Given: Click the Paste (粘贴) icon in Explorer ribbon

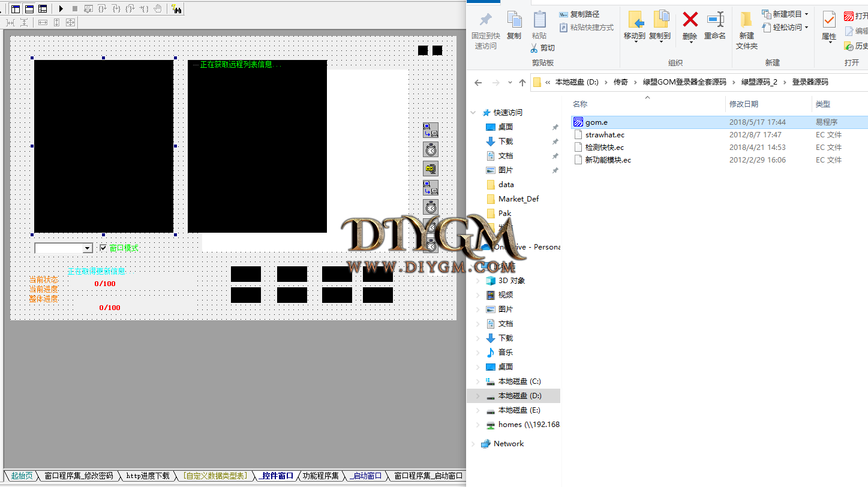Looking at the screenshot, I should tap(539, 19).
